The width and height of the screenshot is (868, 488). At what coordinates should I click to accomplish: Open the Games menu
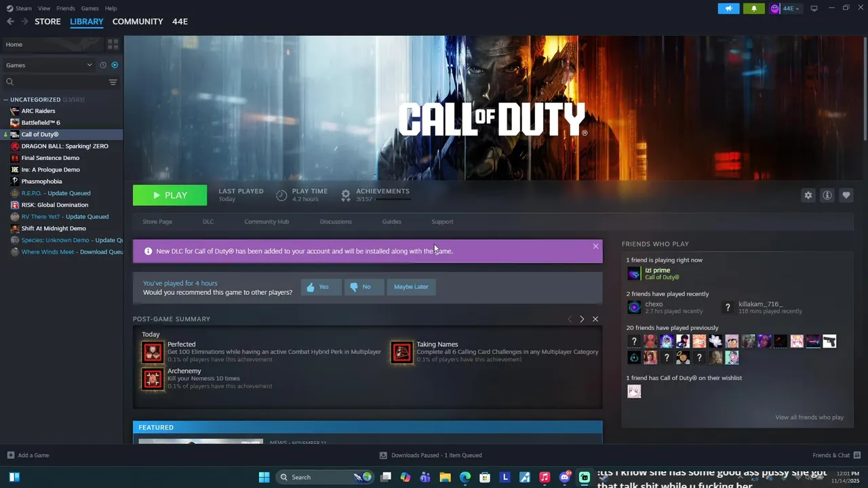tap(90, 8)
